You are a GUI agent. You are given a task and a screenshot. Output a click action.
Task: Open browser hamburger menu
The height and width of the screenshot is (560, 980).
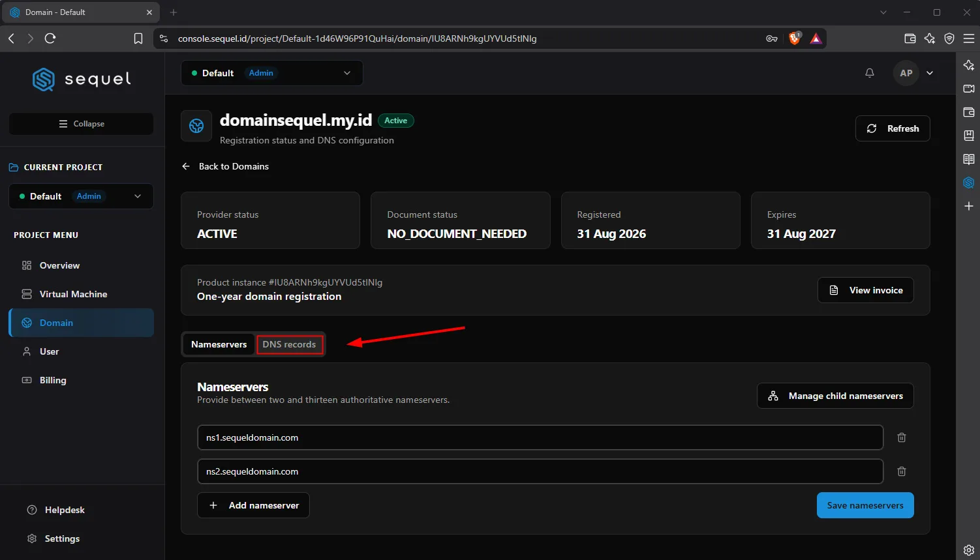pos(969,38)
